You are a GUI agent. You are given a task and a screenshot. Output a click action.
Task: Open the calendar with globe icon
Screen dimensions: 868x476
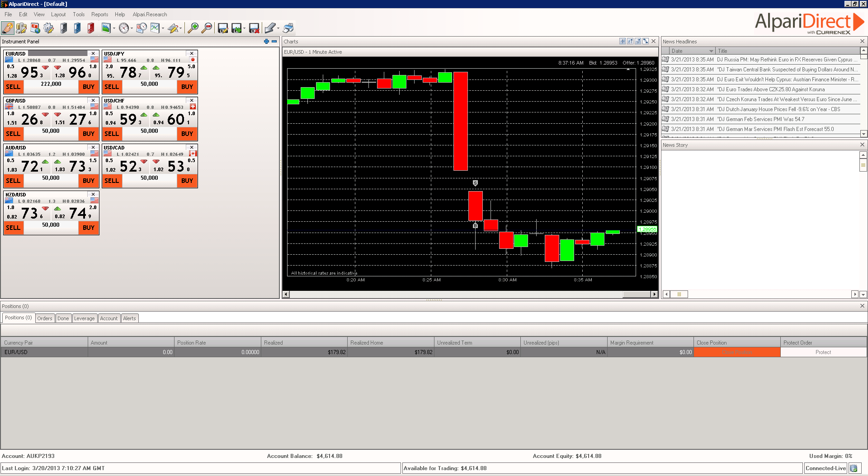coord(35,28)
